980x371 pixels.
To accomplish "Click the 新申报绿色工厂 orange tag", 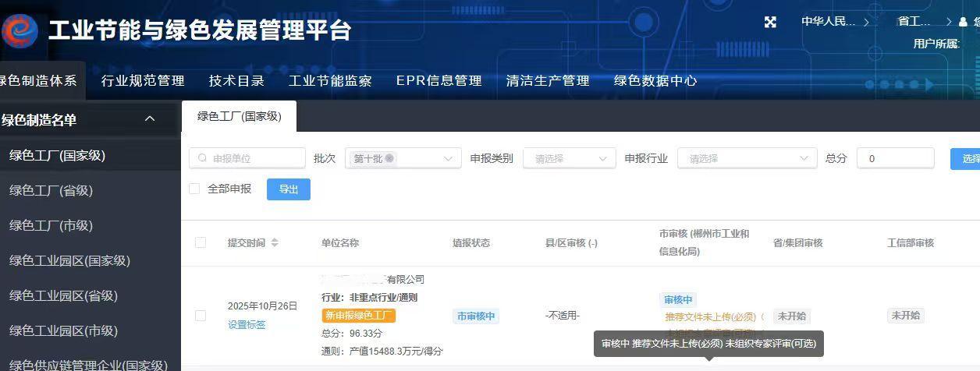I will [359, 316].
